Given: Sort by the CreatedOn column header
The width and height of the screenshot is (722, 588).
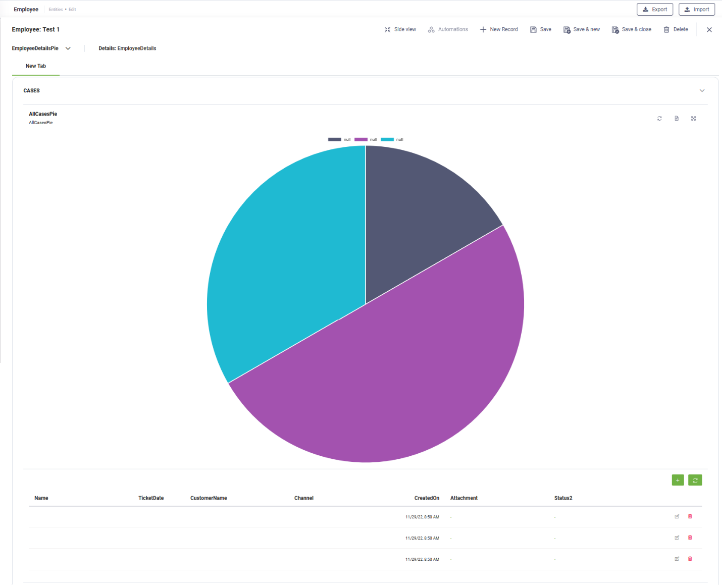Looking at the screenshot, I should (x=427, y=498).
